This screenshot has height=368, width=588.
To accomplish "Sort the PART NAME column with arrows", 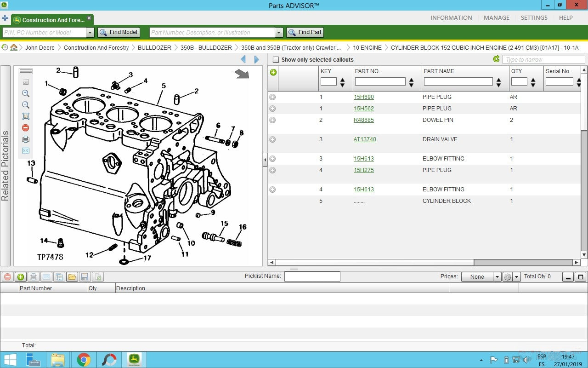I will pyautogui.click(x=498, y=82).
